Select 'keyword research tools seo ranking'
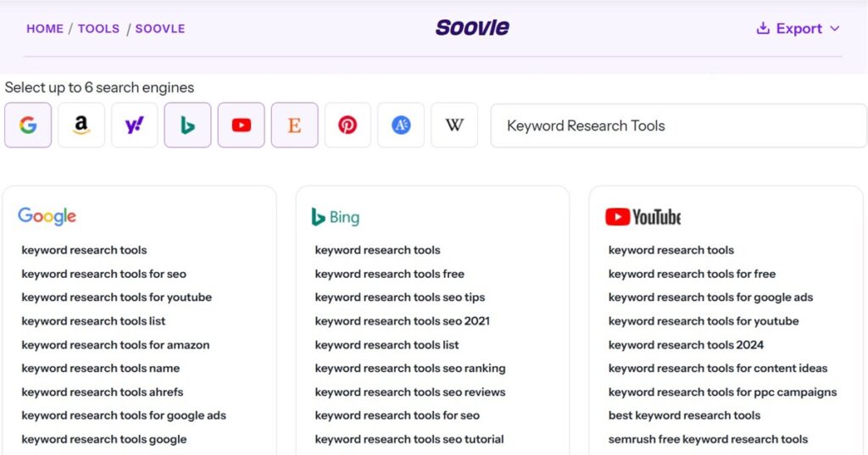The height and width of the screenshot is (455, 868). pyautogui.click(x=410, y=368)
